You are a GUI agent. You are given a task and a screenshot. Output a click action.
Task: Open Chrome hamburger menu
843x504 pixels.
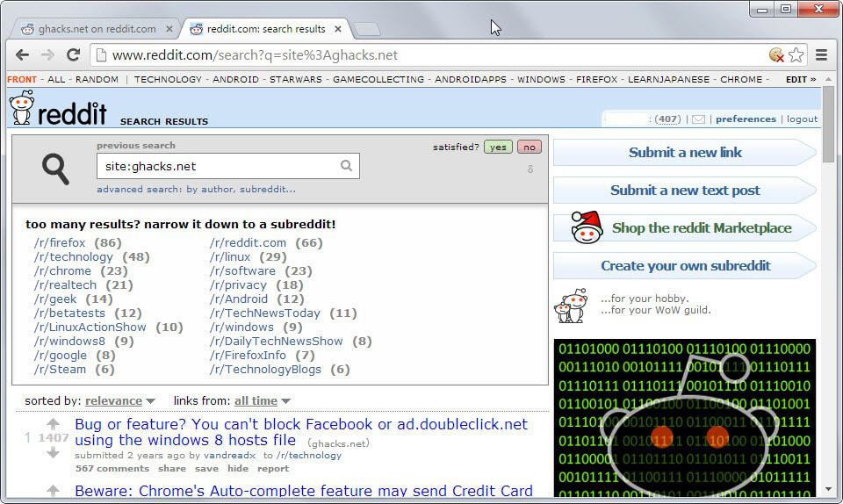pos(821,54)
